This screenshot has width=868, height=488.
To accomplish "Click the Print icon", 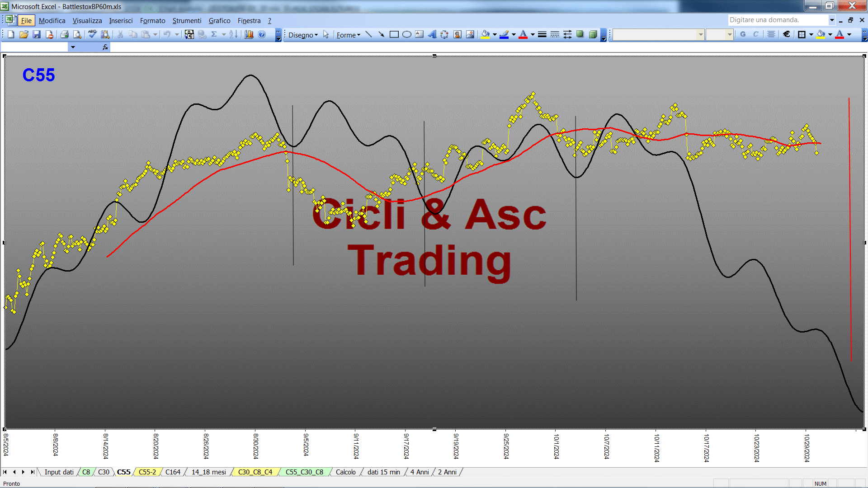I will point(65,34).
